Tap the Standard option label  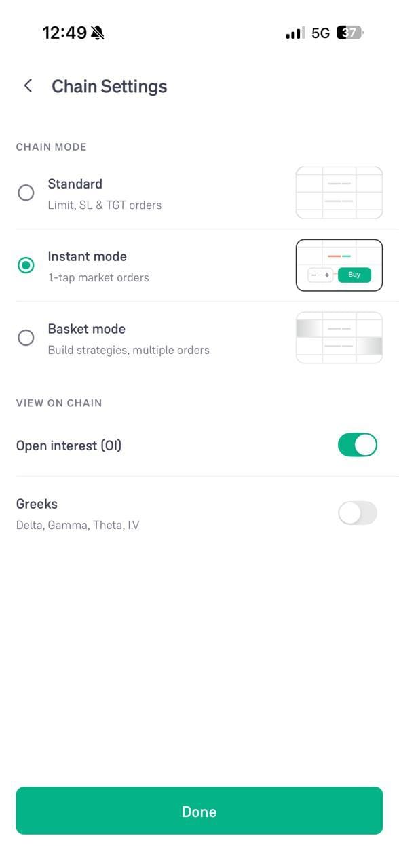[75, 184]
